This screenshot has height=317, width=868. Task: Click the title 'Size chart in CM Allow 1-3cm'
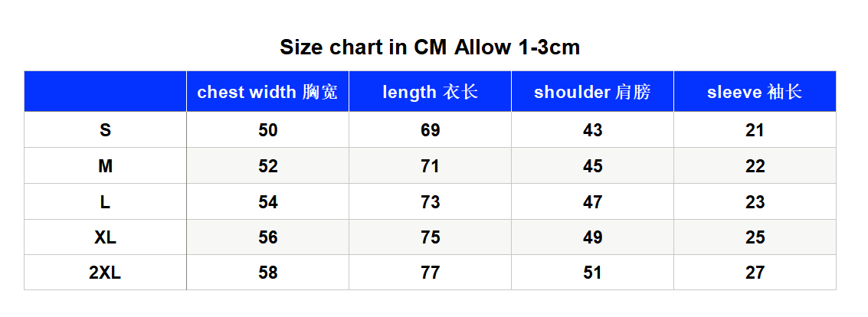(x=430, y=47)
